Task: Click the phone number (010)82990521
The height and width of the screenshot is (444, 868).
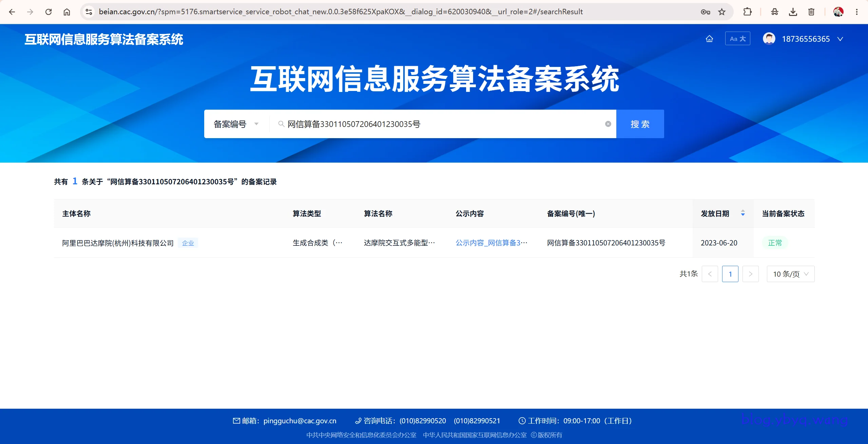Action: click(x=477, y=421)
